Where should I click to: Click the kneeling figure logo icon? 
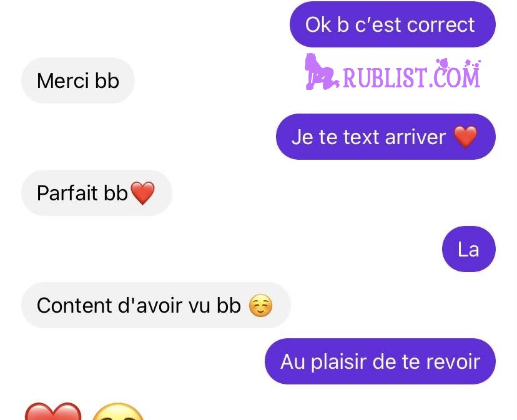click(320, 72)
